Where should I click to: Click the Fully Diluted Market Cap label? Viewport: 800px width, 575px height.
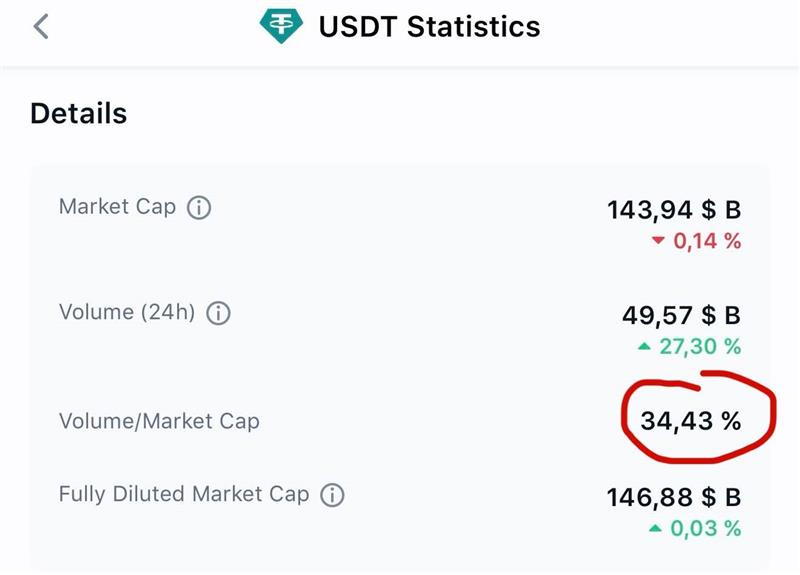(184, 494)
